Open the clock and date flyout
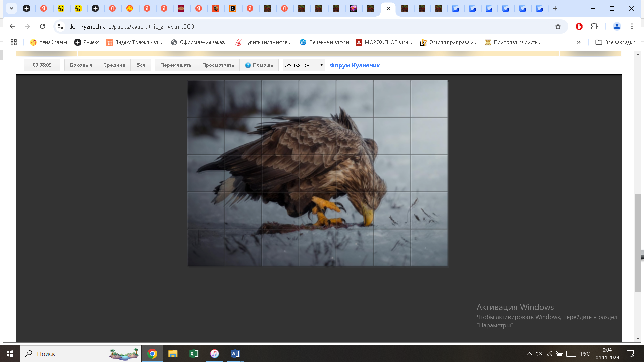The width and height of the screenshot is (644, 362). click(607, 354)
